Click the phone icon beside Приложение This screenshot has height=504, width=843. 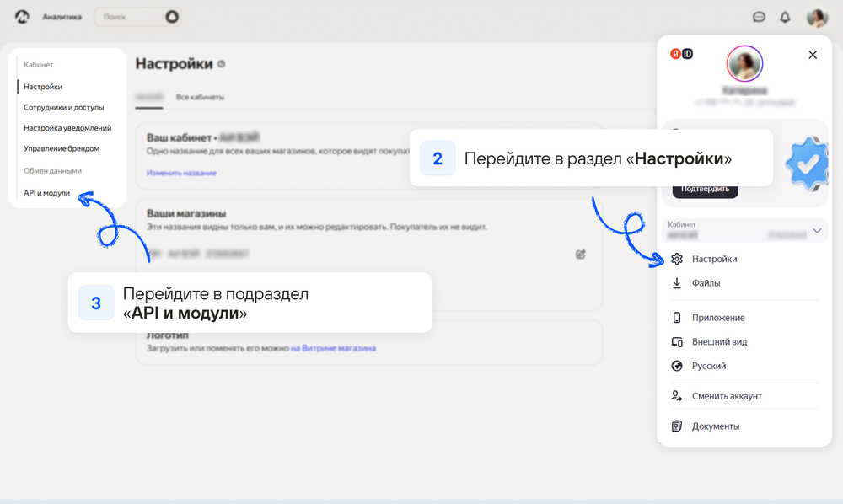coord(677,318)
